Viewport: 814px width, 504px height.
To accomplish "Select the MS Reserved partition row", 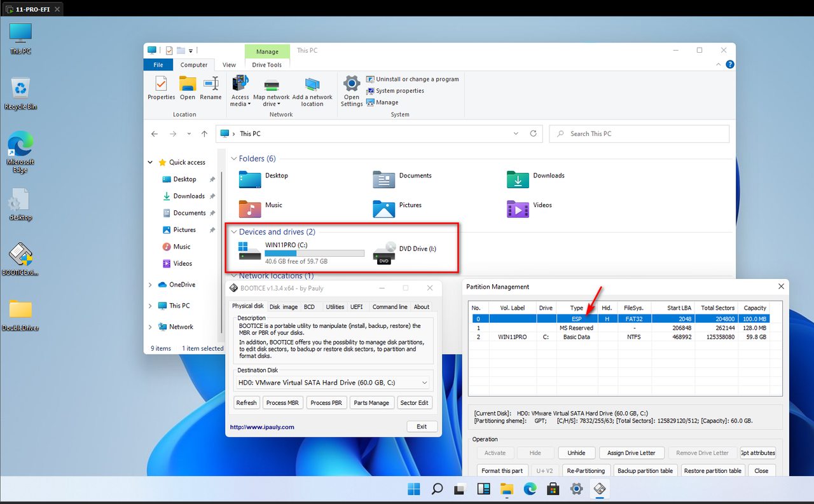I will click(x=620, y=328).
